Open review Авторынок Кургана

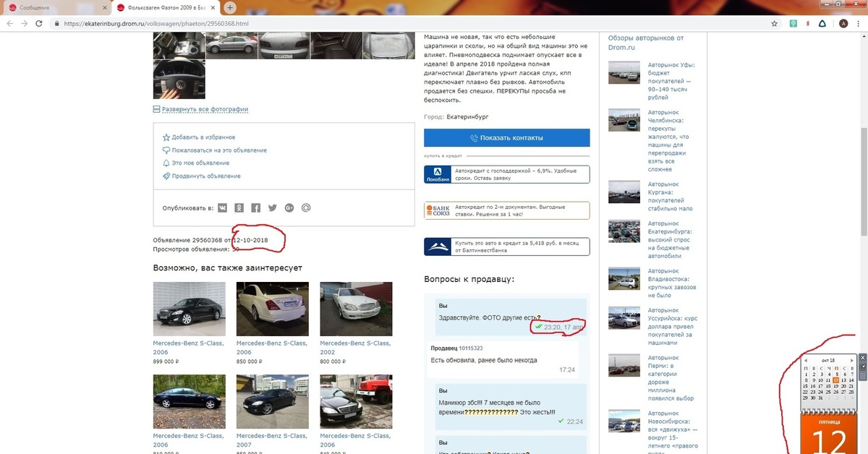pyautogui.click(x=670, y=196)
